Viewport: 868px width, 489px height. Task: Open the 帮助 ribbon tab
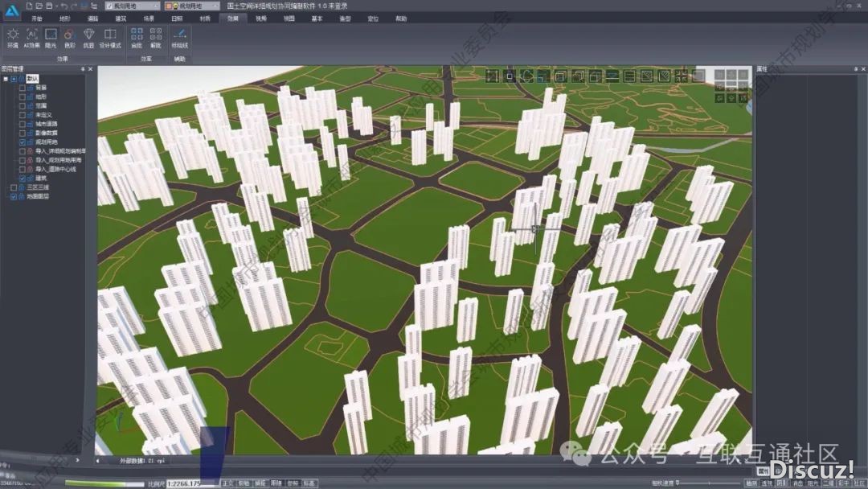point(401,18)
